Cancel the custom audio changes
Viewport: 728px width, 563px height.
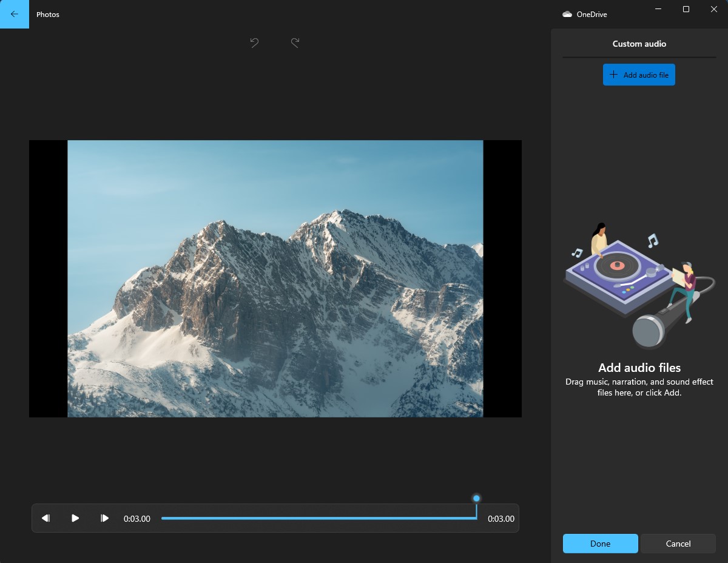coord(678,544)
